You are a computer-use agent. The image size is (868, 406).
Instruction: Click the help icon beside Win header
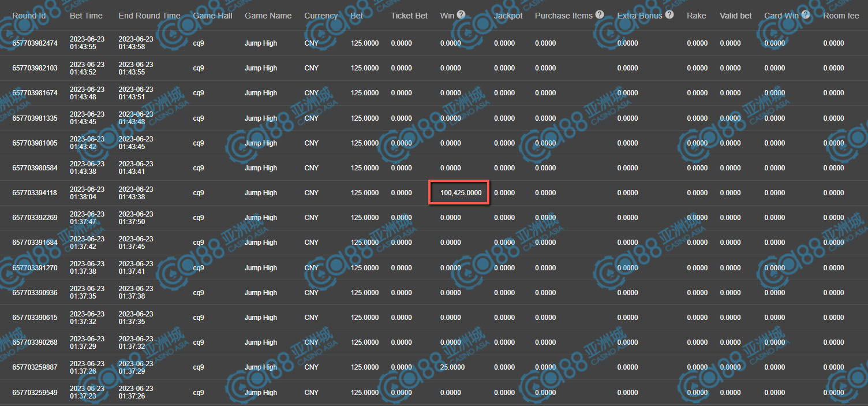pos(461,14)
